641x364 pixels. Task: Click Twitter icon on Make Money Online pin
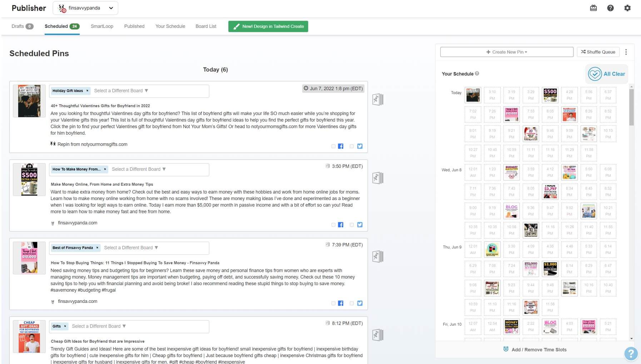pyautogui.click(x=360, y=225)
